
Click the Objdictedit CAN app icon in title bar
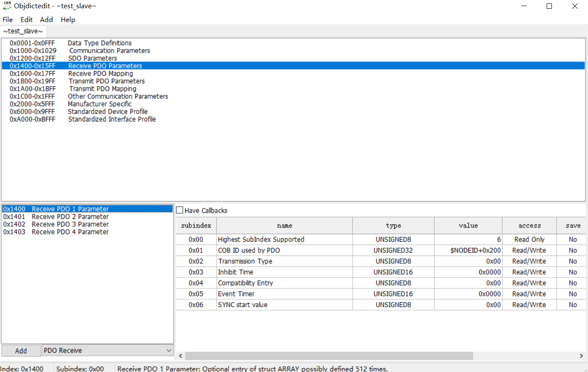click(x=7, y=6)
